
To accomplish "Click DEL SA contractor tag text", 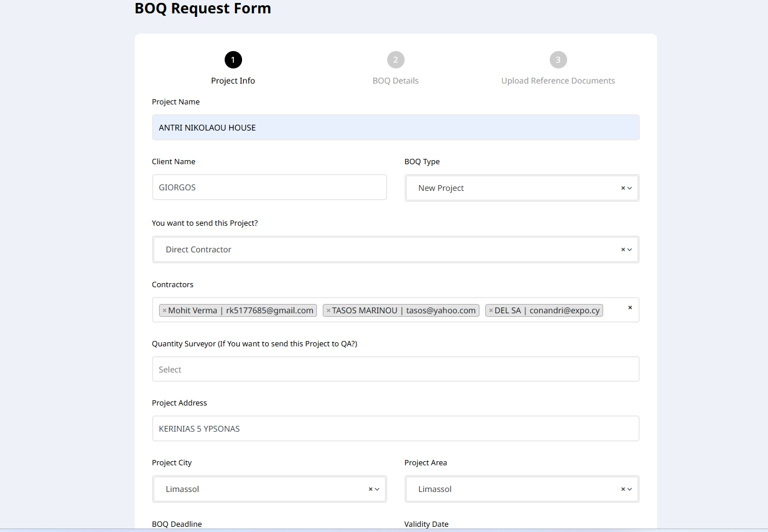I will (547, 310).
